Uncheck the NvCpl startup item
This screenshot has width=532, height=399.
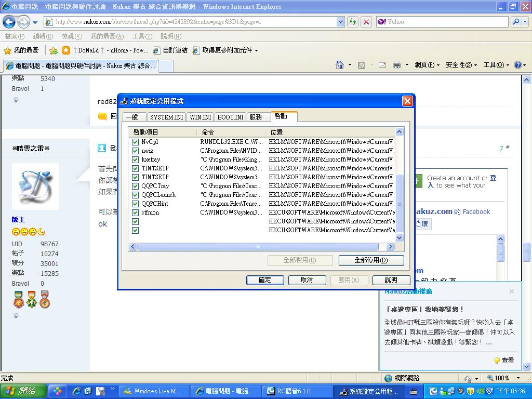[x=136, y=142]
